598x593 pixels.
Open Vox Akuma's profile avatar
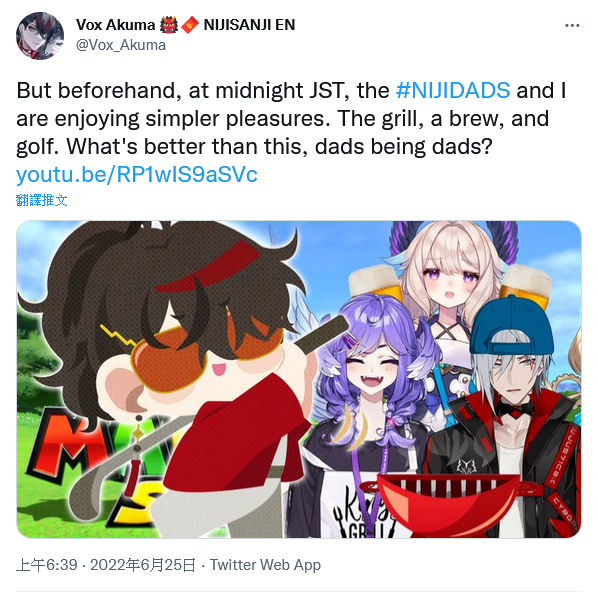point(40,36)
